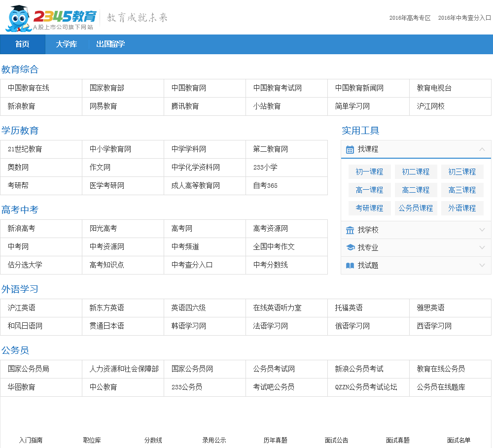Go to 2016年中考查分入口 link
This screenshot has width=493, height=448.
click(x=464, y=18)
